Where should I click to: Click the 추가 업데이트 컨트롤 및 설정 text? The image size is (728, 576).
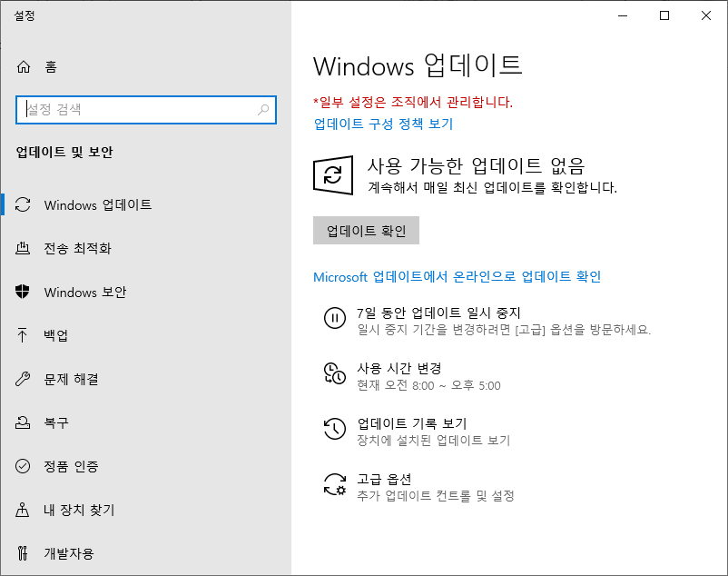pyautogui.click(x=436, y=496)
